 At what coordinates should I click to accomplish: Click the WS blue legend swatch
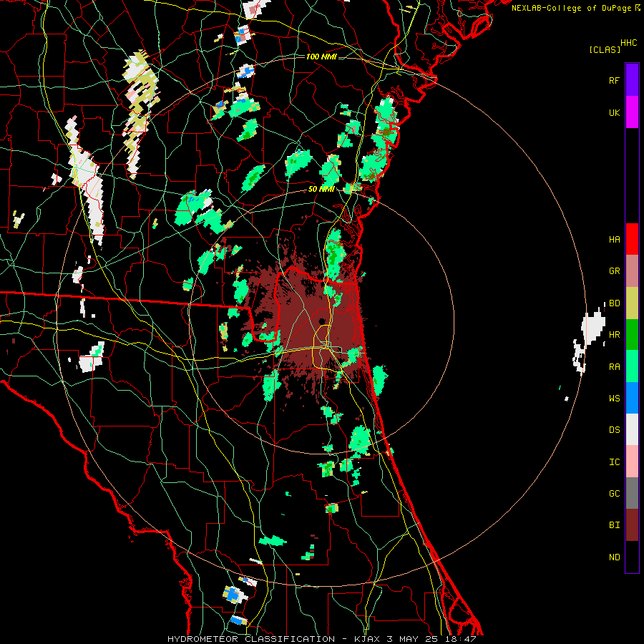pos(632,398)
